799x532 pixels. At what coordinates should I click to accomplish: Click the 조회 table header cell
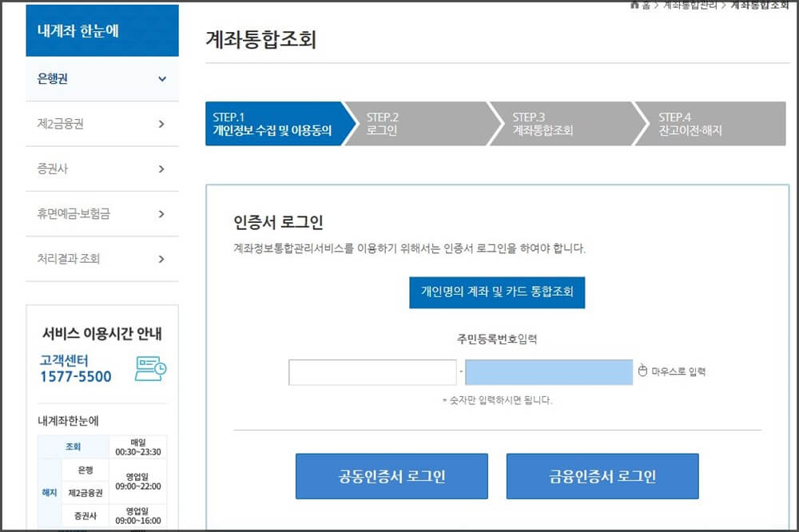(x=74, y=447)
